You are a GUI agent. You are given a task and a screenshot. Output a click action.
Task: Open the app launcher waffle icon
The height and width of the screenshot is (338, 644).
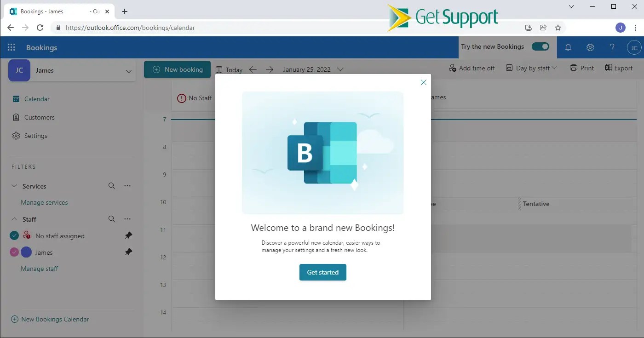tap(11, 47)
